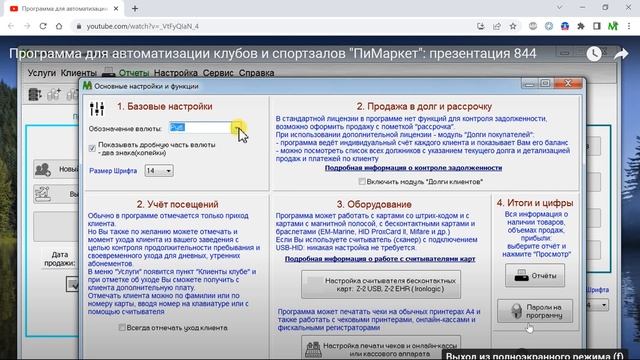Click Watch Later clock icon on video
640x360 pixels.
pos(594,54)
